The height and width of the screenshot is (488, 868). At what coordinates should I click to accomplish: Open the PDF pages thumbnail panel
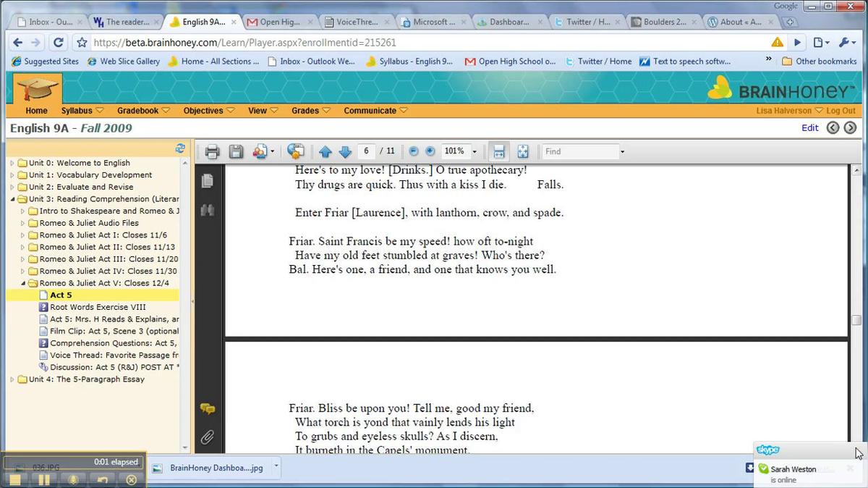click(208, 181)
